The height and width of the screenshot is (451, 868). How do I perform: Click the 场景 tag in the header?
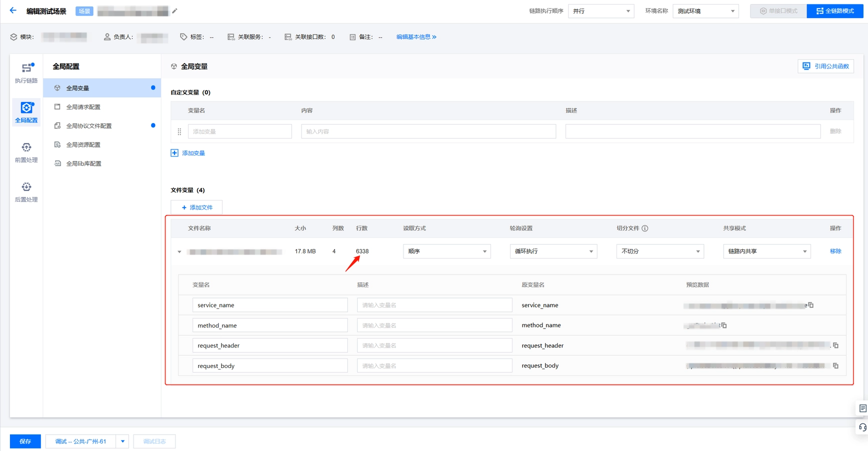pos(84,11)
